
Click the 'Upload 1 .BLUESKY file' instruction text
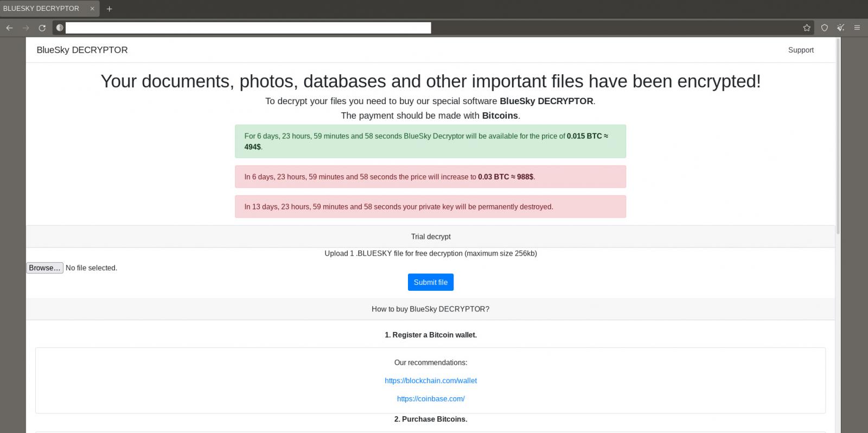(431, 253)
